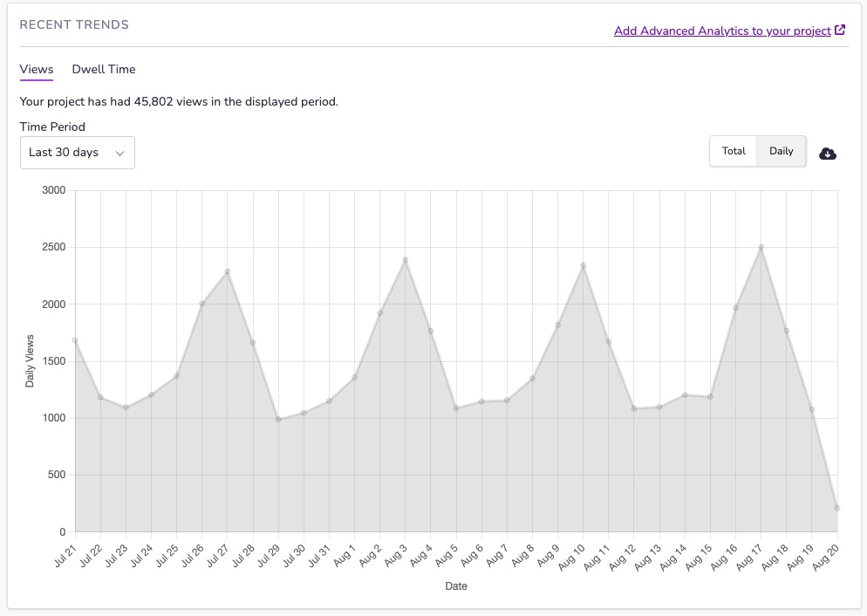Screen dimensions: 867x616
Task: Click the Jul 29 data point
Action: tap(278, 420)
